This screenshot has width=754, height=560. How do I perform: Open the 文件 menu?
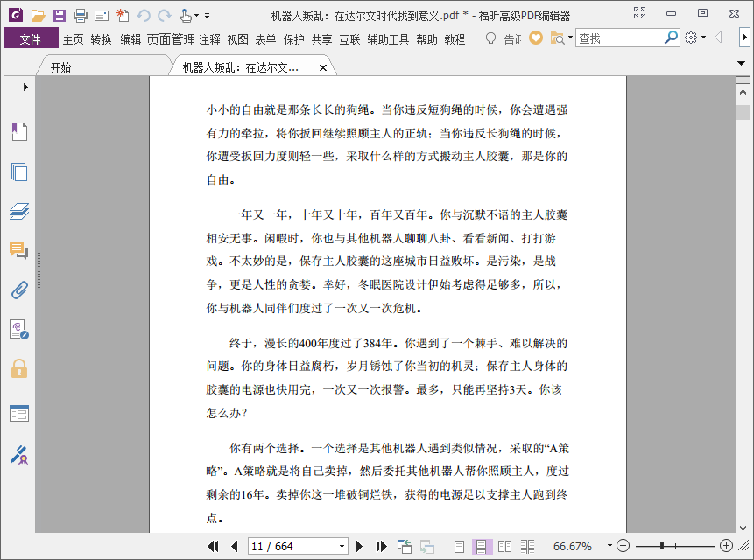click(31, 38)
